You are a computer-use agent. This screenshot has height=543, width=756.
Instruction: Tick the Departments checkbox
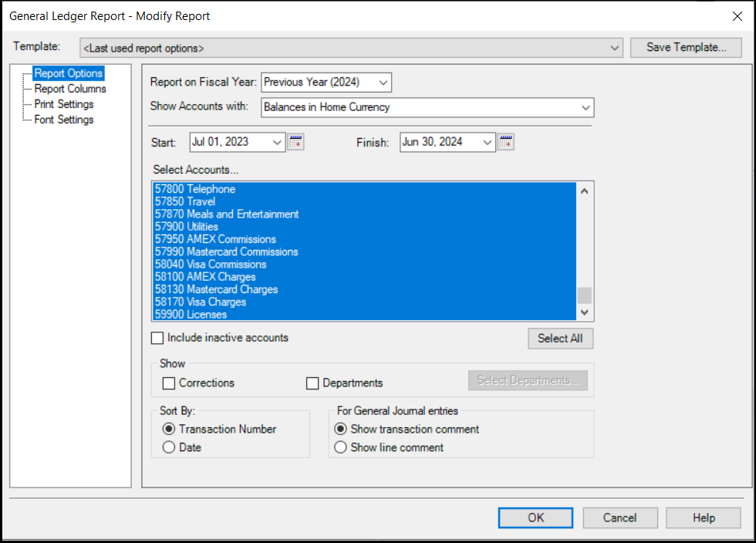[312, 383]
